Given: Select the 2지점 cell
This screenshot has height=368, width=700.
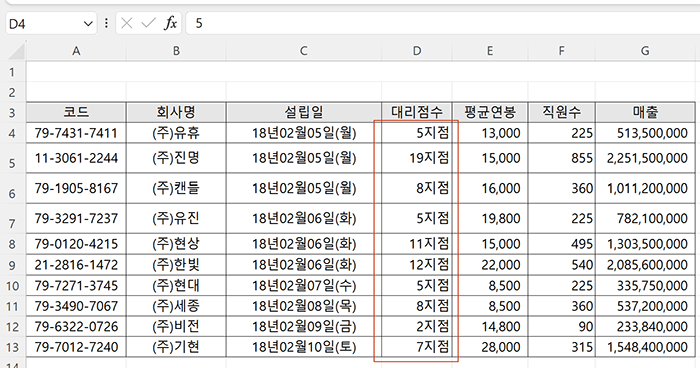Looking at the screenshot, I should [417, 326].
